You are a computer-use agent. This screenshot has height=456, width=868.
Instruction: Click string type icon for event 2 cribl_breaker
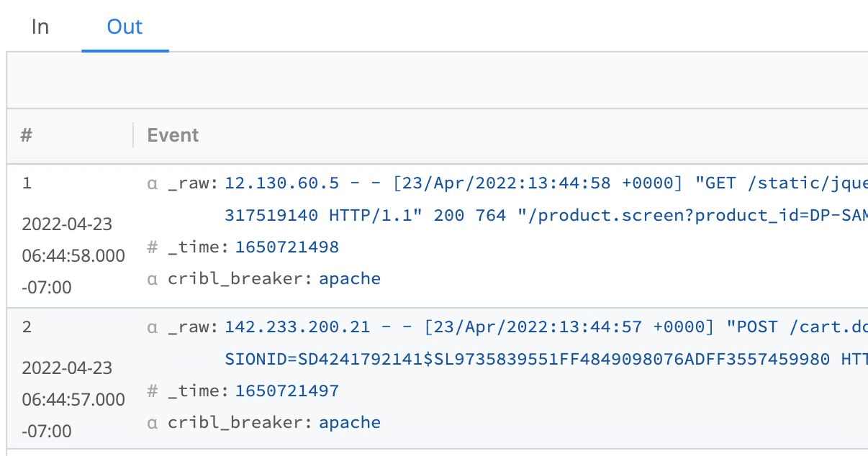coord(152,423)
